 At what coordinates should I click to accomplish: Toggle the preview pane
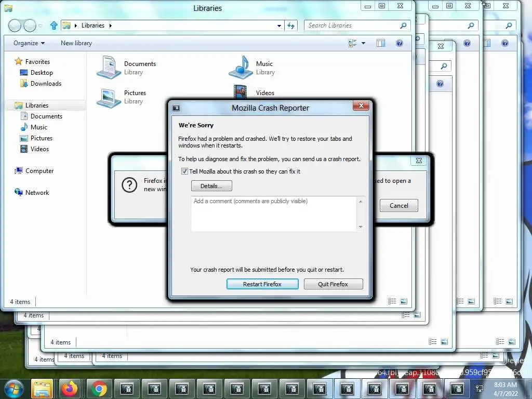pos(381,43)
